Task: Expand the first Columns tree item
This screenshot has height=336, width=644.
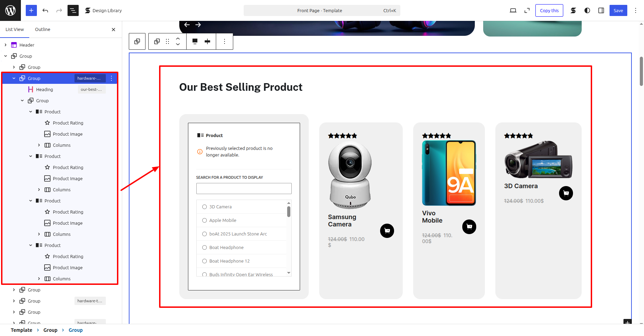Action: 39,145
